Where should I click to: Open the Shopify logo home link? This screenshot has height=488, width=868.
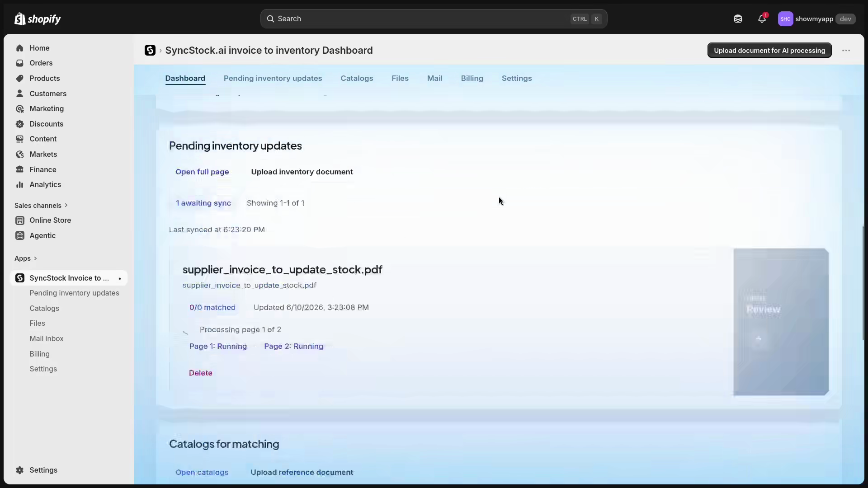pos(38,19)
